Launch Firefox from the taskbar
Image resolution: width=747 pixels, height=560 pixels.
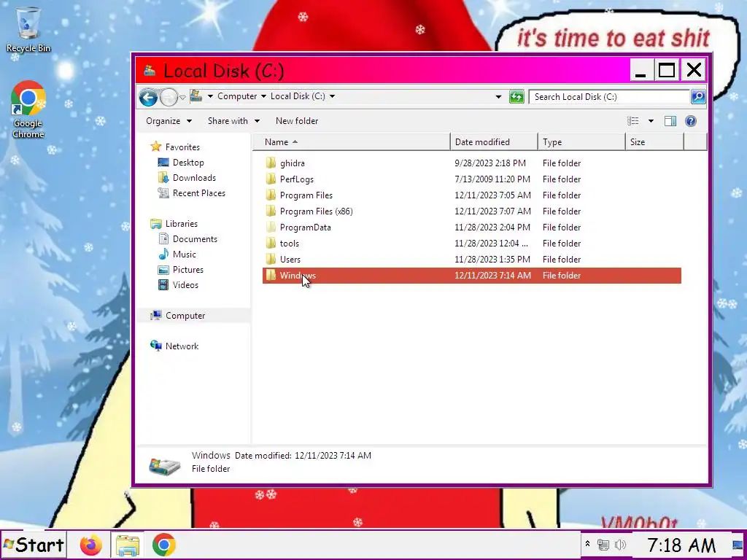coord(90,545)
